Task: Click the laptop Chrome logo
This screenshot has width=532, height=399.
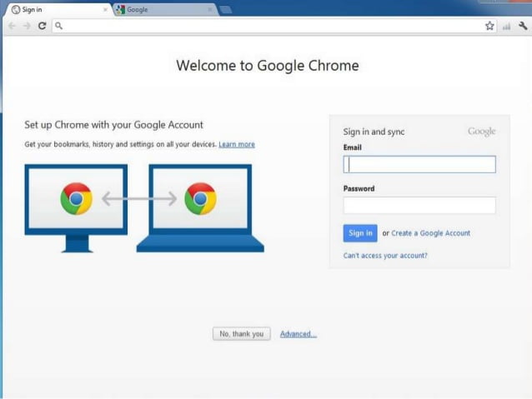Action: click(200, 198)
